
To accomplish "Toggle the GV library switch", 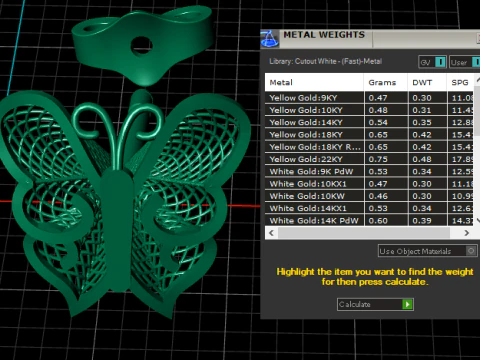I will pyautogui.click(x=432, y=62).
